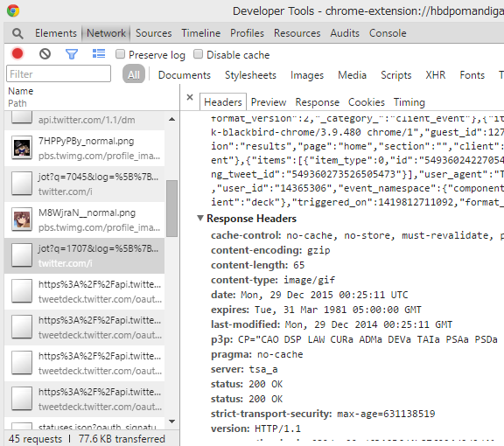
Task: Filter requests by Media
Action: coord(352,75)
